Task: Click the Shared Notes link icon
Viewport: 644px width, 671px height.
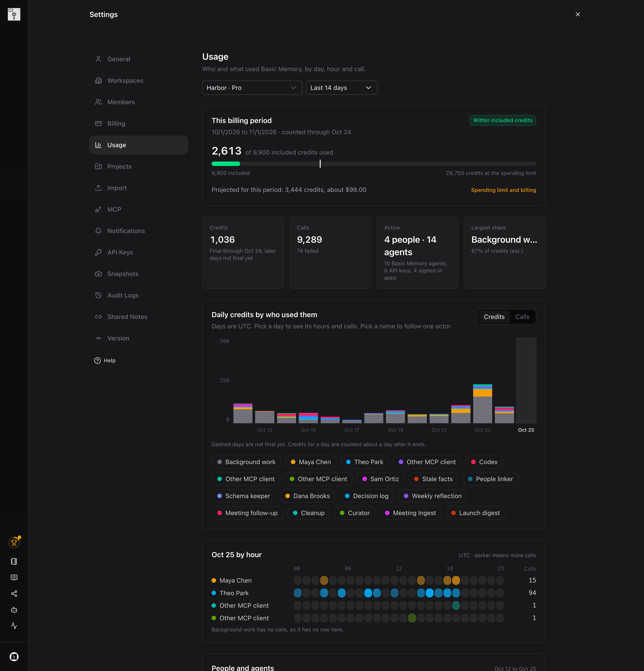Action: coord(98,317)
